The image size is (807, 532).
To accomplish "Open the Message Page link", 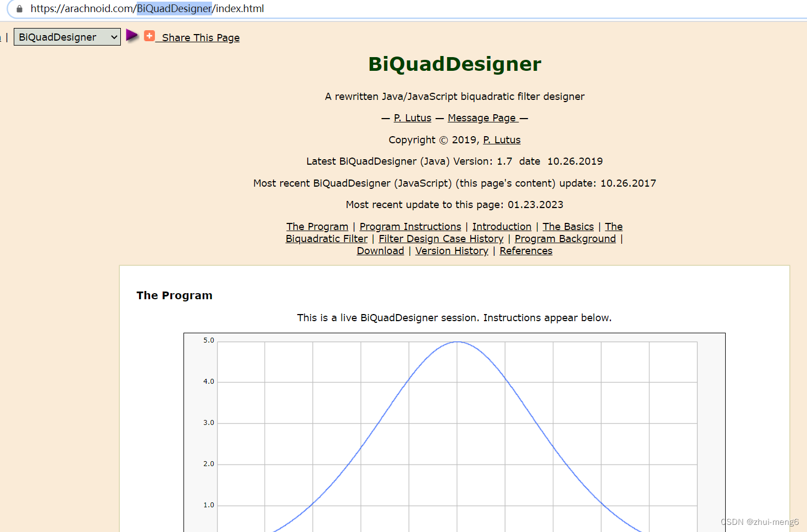I will tap(482, 118).
